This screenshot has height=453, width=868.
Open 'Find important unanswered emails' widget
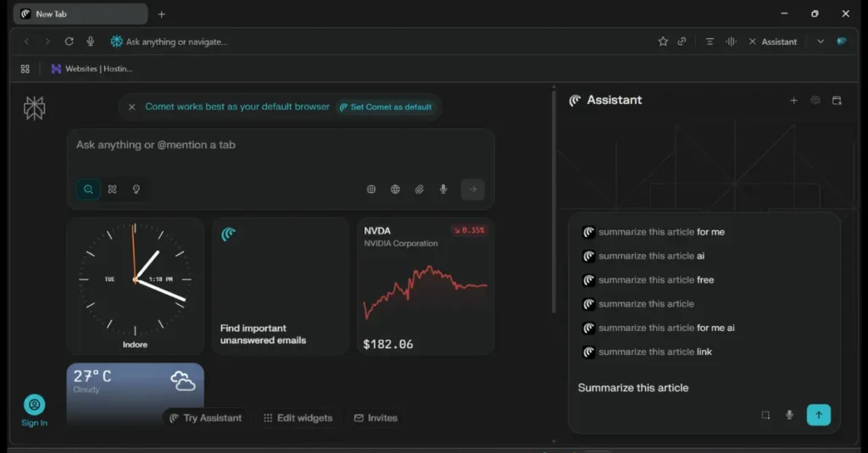pos(280,286)
